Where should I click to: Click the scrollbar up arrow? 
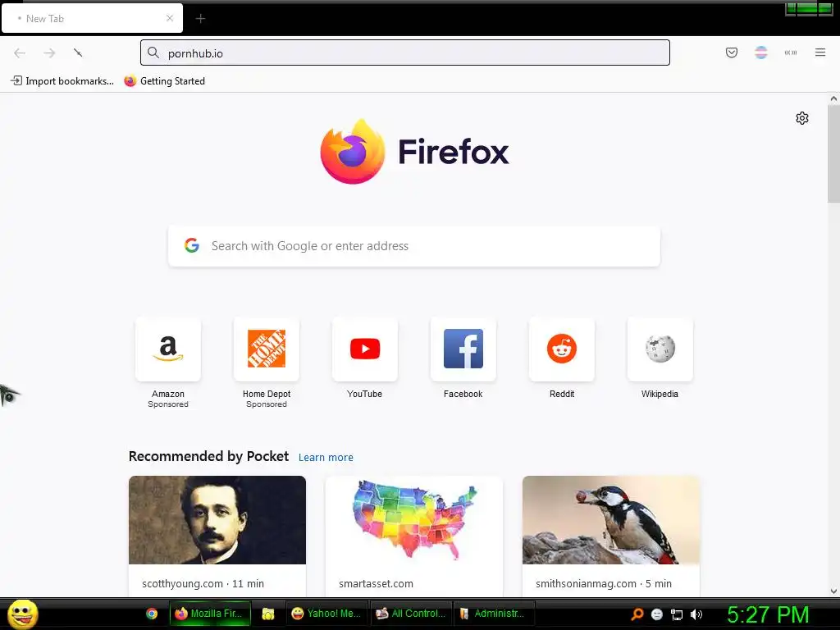coord(833,98)
